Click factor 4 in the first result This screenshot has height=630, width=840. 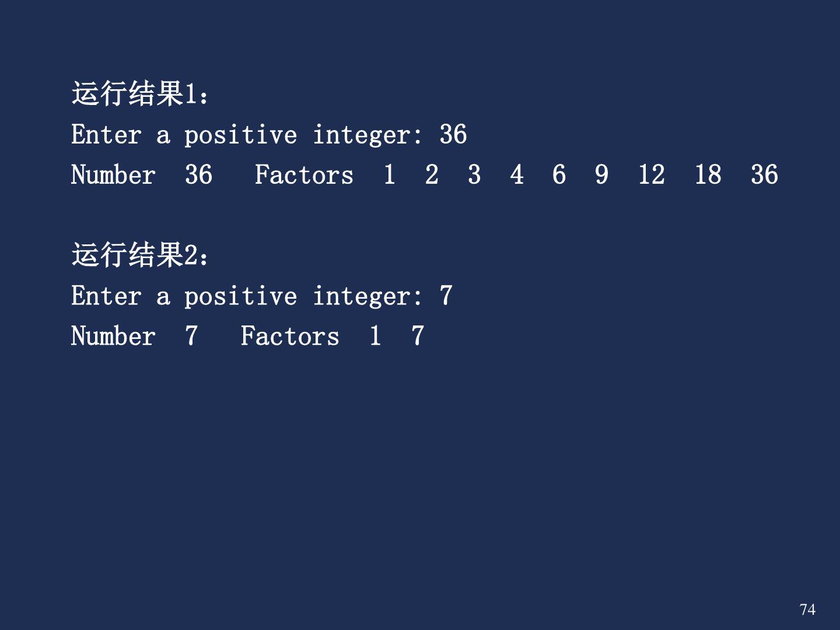tap(517, 175)
